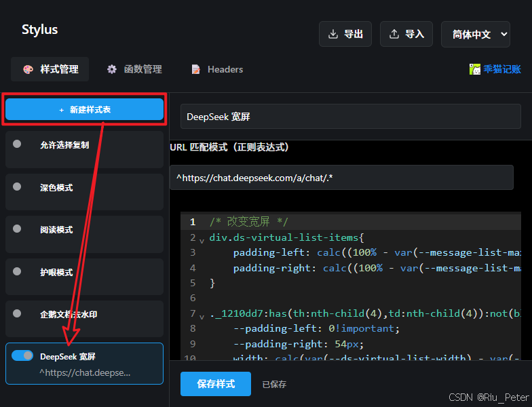The image size is (532, 407).
Task: Click the ._1210dd7:has selector line
Action: [365, 313]
